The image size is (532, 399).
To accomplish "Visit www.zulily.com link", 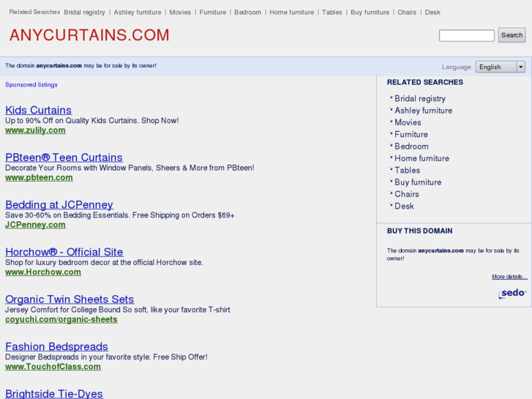I will tap(35, 130).
